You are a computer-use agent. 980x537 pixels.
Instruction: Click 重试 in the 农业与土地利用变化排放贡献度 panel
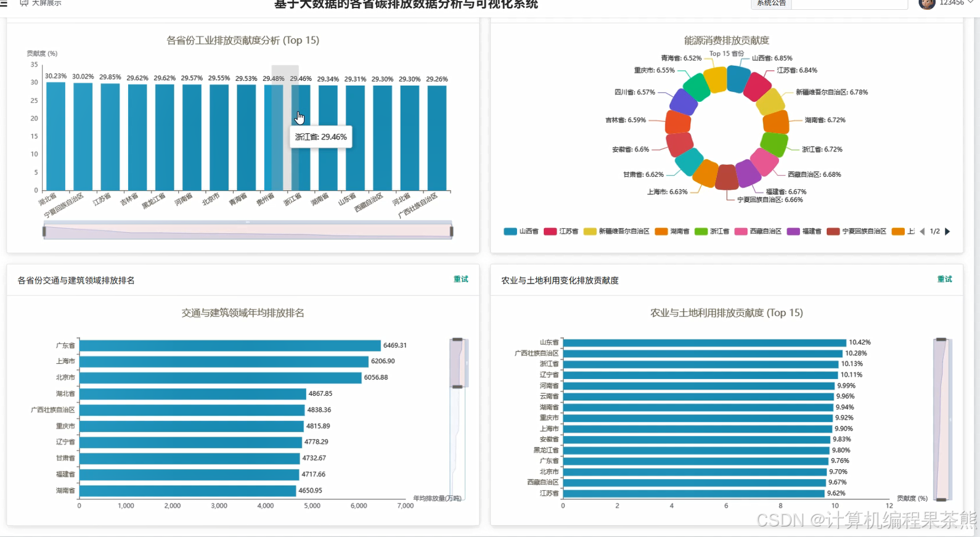tap(945, 279)
